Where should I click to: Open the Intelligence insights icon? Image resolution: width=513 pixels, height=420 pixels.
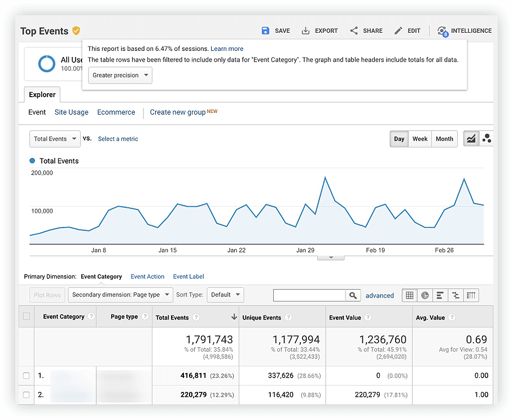[442, 32]
